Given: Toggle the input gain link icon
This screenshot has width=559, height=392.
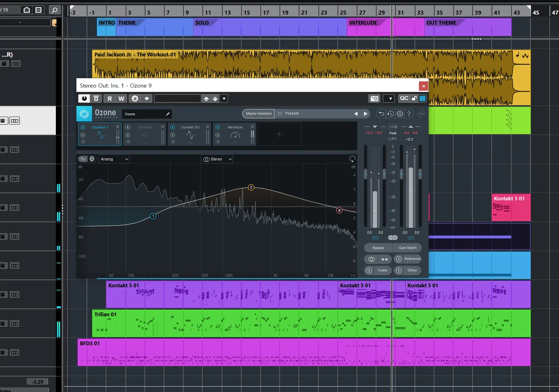Looking at the screenshot, I should (x=375, y=238).
